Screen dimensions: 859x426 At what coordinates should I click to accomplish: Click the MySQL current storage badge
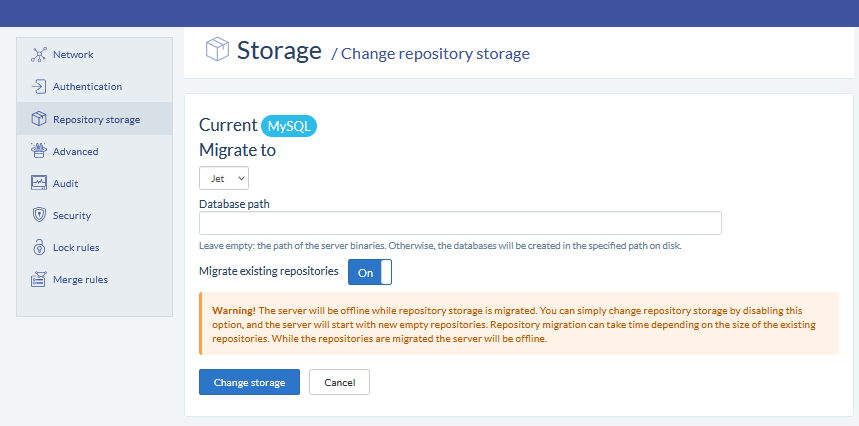[x=289, y=126]
